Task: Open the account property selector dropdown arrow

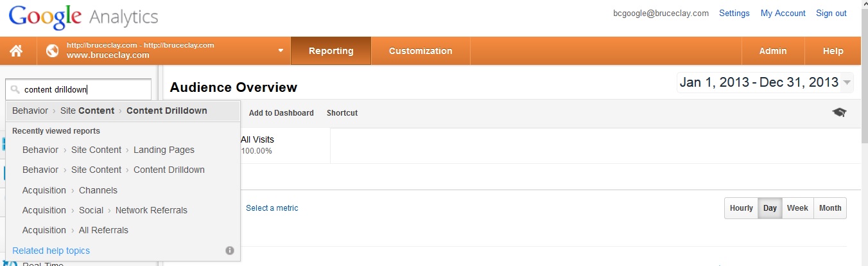Action: click(x=281, y=51)
